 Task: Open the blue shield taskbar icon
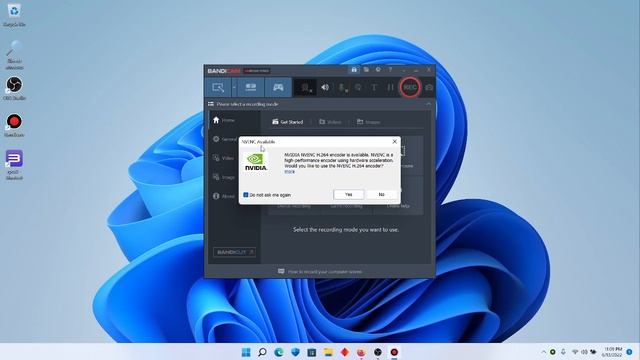295,352
